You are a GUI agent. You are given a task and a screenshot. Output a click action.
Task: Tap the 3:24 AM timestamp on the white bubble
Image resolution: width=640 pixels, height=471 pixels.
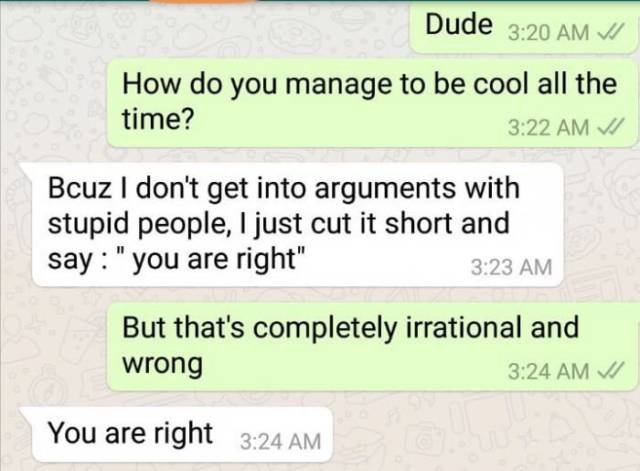[x=280, y=442]
